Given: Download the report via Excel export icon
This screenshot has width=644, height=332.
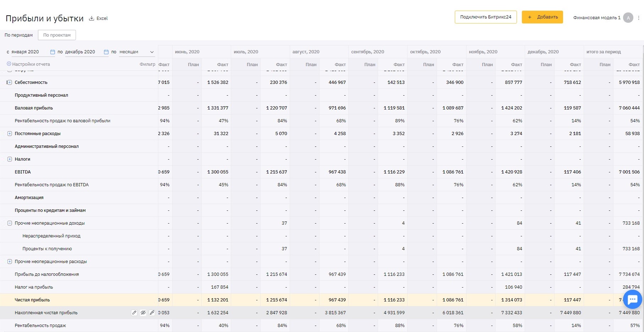Looking at the screenshot, I should [91, 18].
